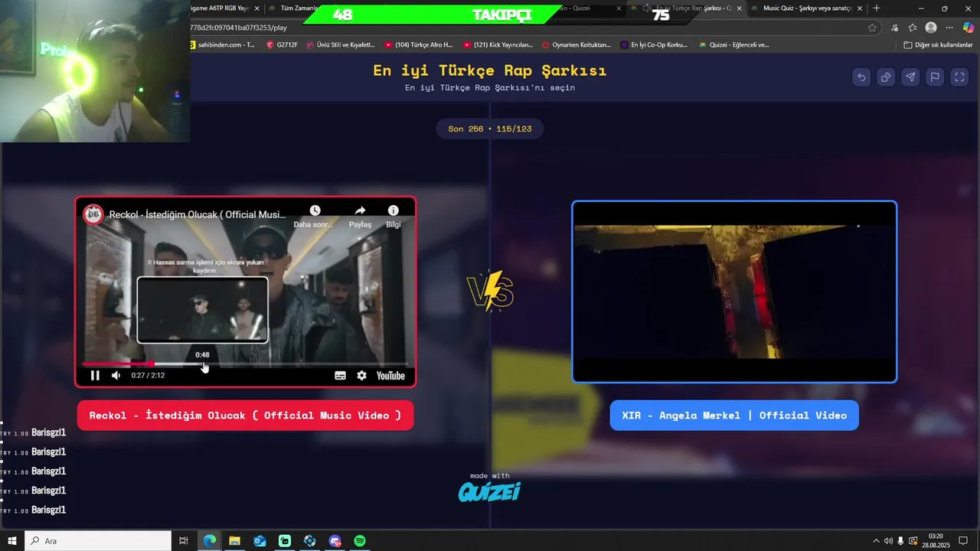The height and width of the screenshot is (551, 980).
Task: Open video on YouTube via logo
Action: click(390, 375)
